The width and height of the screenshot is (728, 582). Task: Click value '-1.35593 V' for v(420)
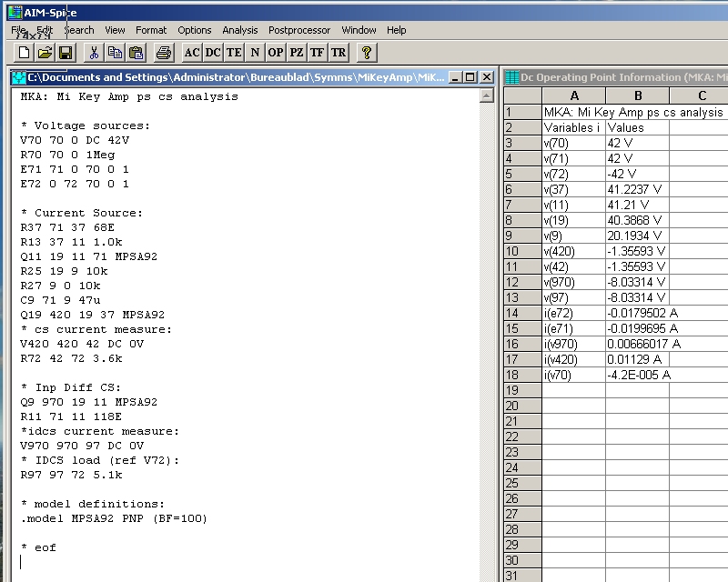point(638,251)
